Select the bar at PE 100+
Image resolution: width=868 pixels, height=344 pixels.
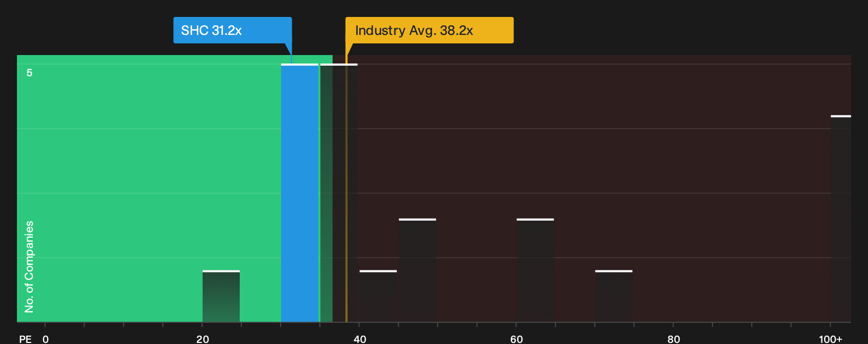click(x=841, y=219)
